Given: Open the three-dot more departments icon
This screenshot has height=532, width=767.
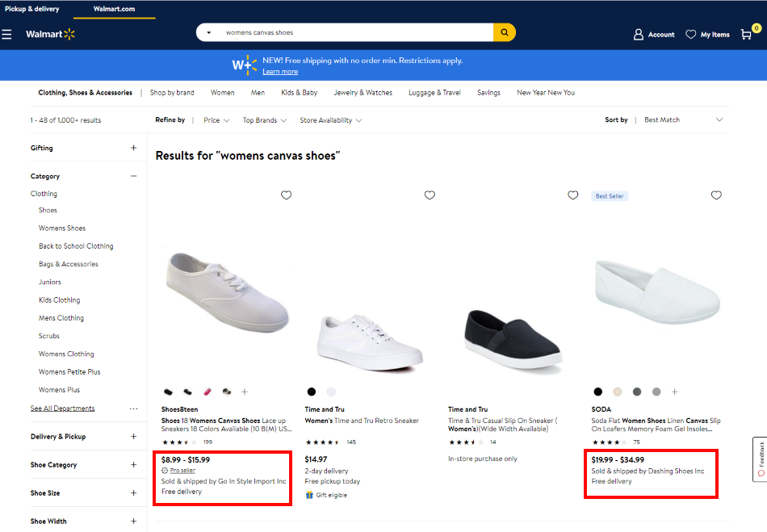Looking at the screenshot, I should click(133, 408).
